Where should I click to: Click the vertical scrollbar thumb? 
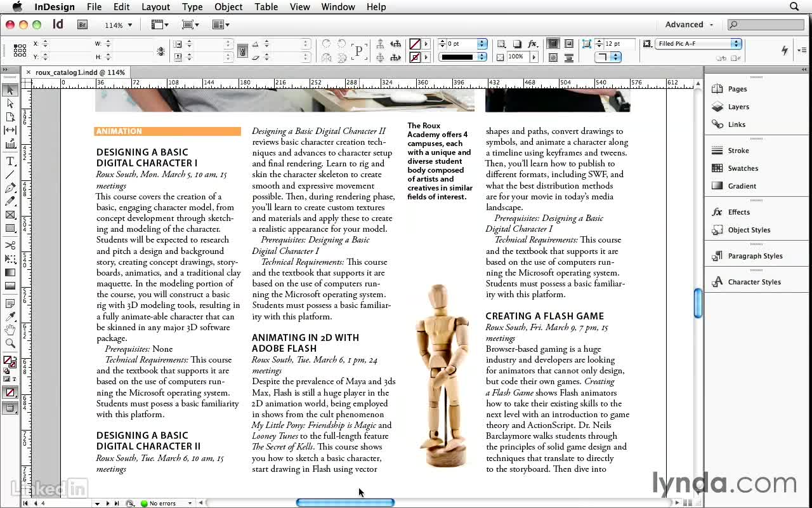[698, 303]
